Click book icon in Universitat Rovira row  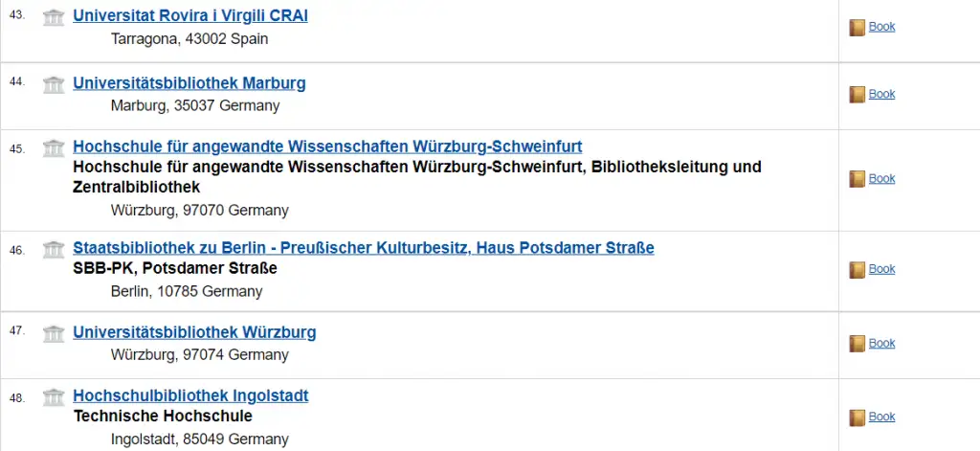click(857, 28)
